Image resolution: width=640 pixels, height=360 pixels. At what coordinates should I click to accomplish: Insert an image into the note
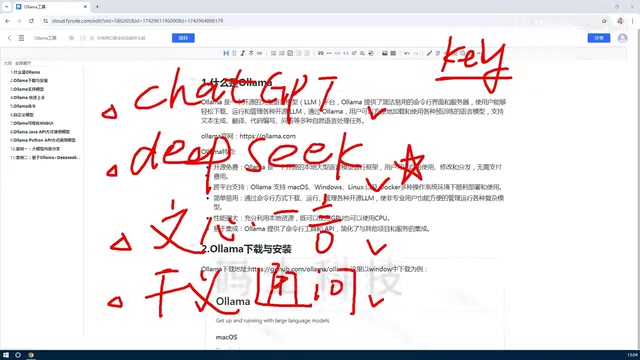(384, 53)
